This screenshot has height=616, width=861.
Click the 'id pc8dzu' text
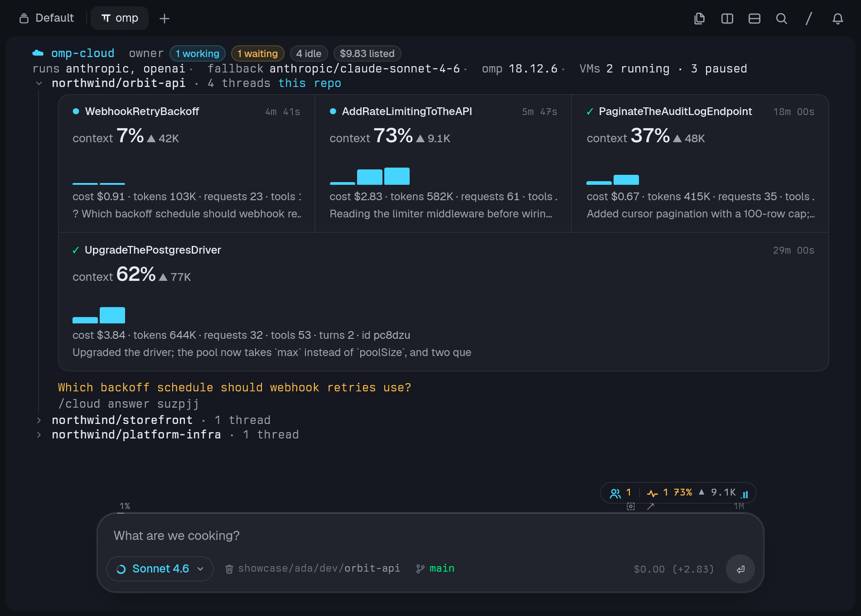point(386,335)
